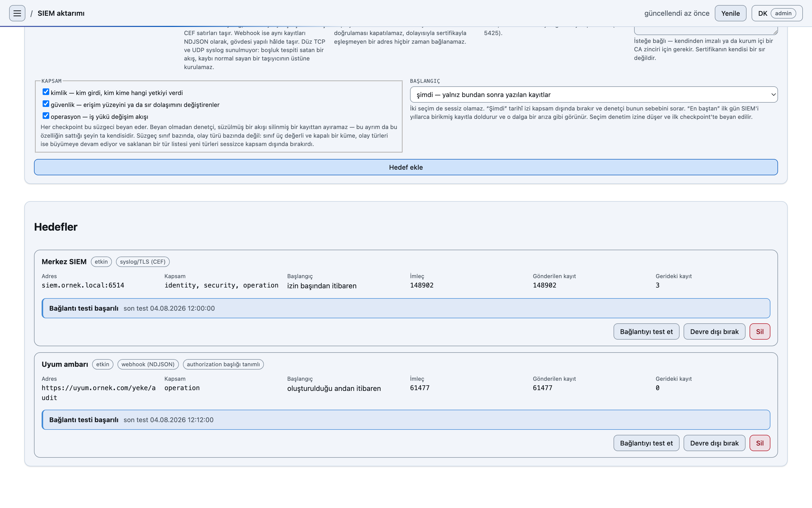This screenshot has width=812, height=508.
Task: Delete the Uyum ambarı target
Action: click(x=760, y=443)
